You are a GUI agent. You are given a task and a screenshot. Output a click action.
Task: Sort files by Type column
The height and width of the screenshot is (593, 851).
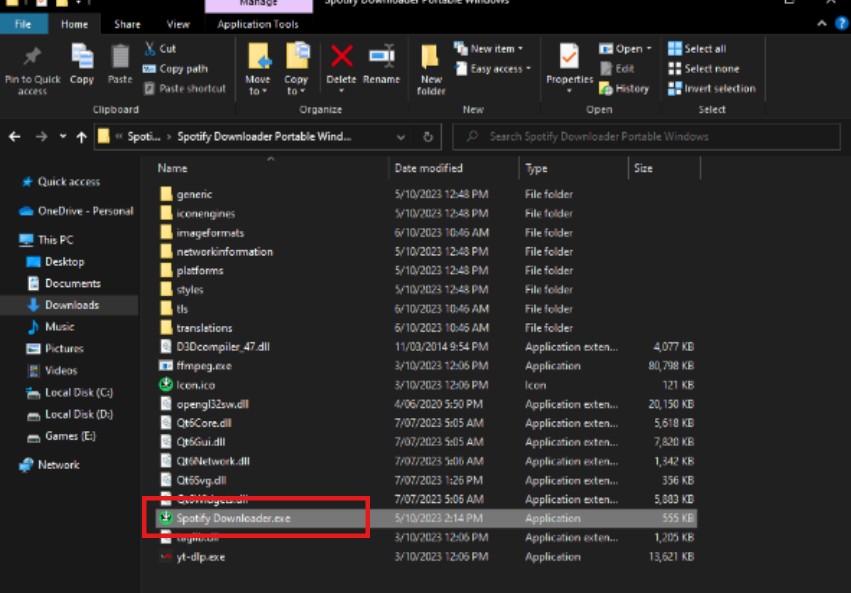pos(536,168)
